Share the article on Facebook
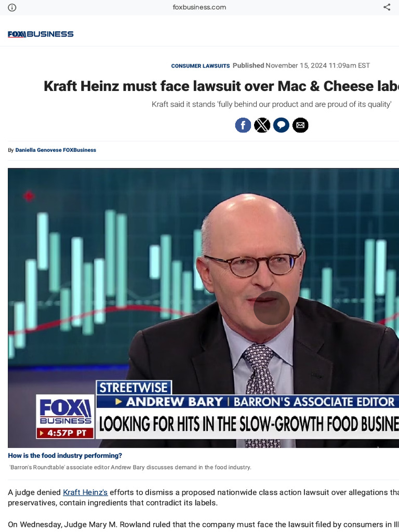The width and height of the screenshot is (399, 532). click(243, 125)
